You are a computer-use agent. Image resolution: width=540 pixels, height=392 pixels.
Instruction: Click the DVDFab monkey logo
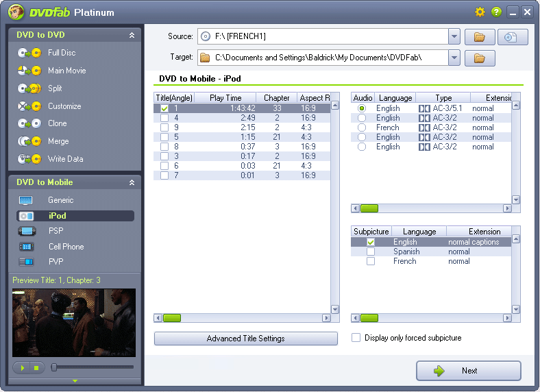coord(16,12)
